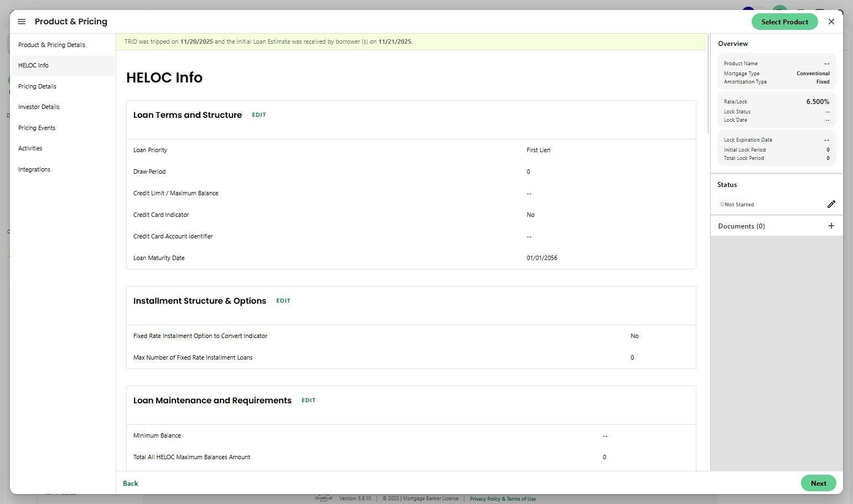Click the main content vertical scrollbar
Viewport: 853px width, 504px height.
click(708, 83)
